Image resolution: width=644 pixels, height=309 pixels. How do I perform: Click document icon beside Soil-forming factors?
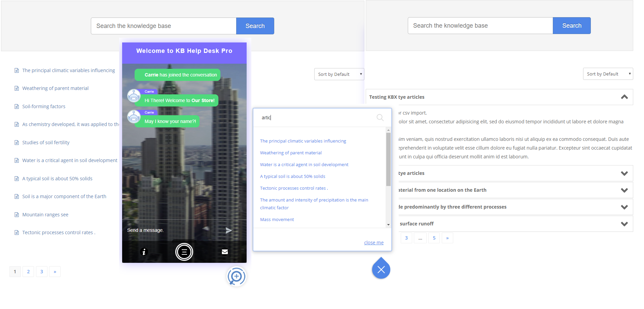[x=16, y=106]
